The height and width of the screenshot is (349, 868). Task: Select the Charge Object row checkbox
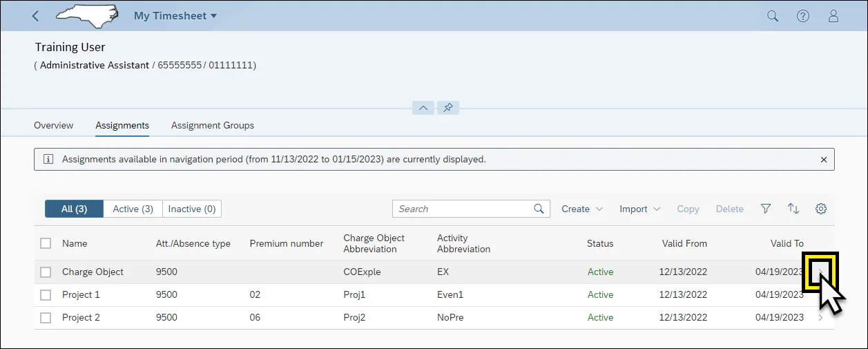click(x=46, y=272)
